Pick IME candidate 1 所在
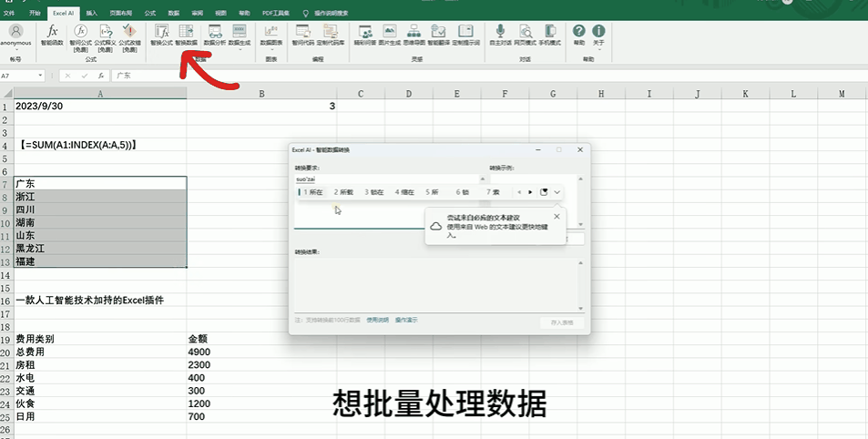Screen dimensions: 868x439 pos(313,192)
